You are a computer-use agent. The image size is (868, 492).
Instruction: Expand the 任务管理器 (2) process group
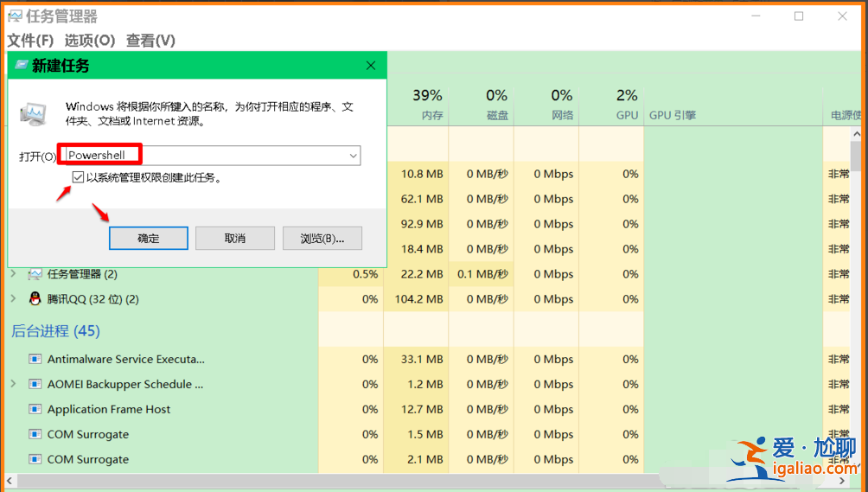[14, 273]
